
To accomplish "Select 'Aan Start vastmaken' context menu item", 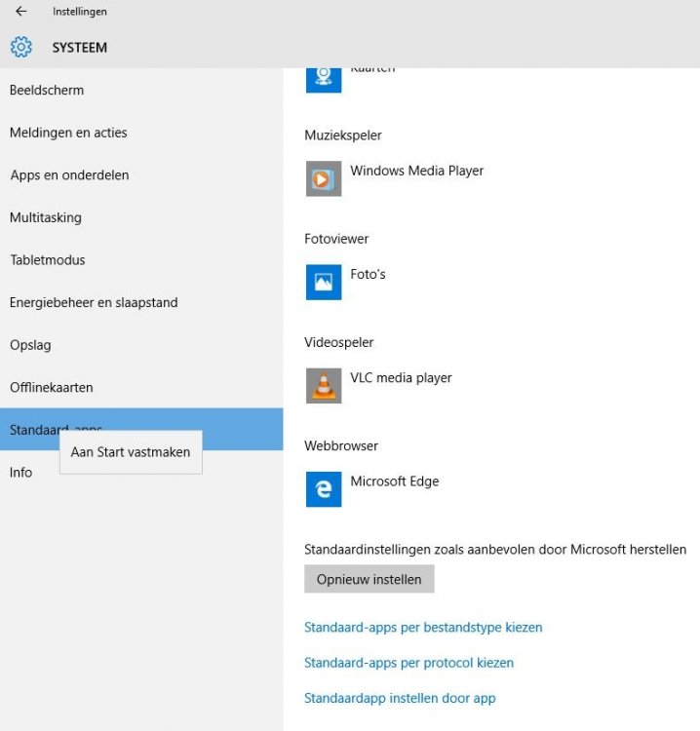I will 131,452.
